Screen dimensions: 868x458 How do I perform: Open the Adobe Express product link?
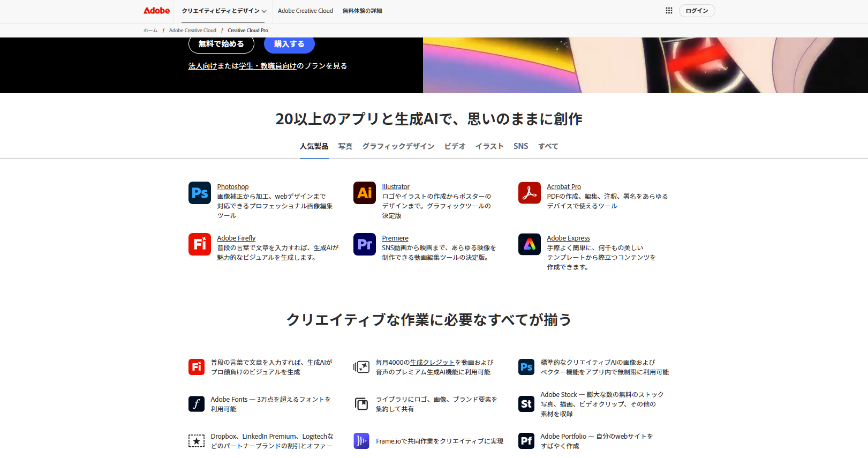[568, 238]
